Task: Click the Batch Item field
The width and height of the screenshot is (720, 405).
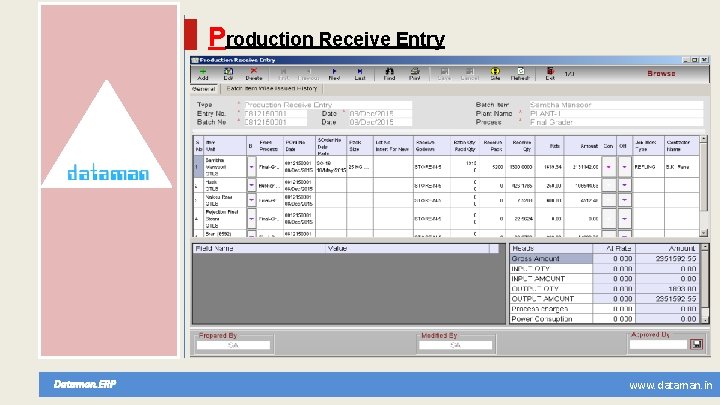Action: [x=615, y=105]
